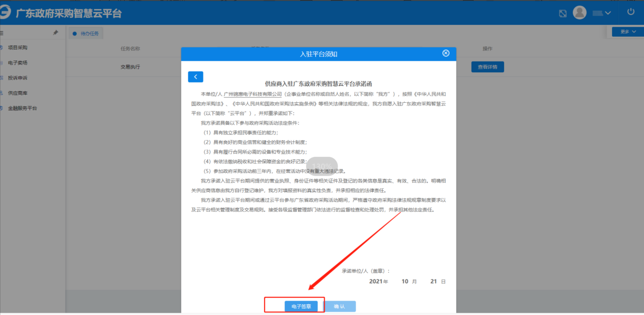Screen dimensions: 644x315
Task: Click the header title 广东政府采购智慧云平台
Action: [x=69, y=13]
